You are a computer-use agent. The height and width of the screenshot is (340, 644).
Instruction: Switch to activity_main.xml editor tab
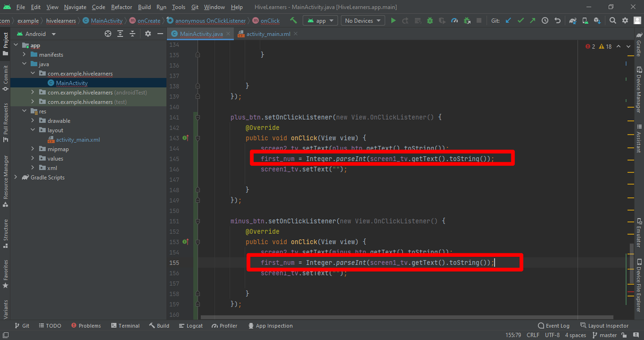[268, 34]
